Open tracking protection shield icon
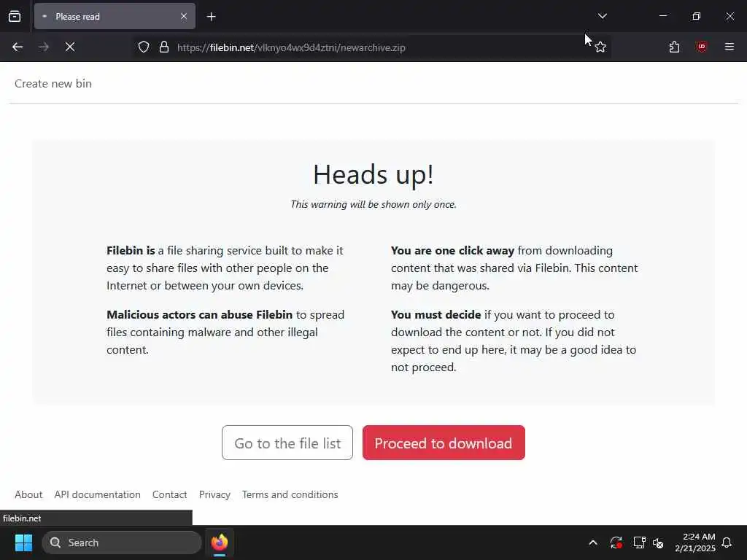The width and height of the screenshot is (747, 560). (144, 47)
